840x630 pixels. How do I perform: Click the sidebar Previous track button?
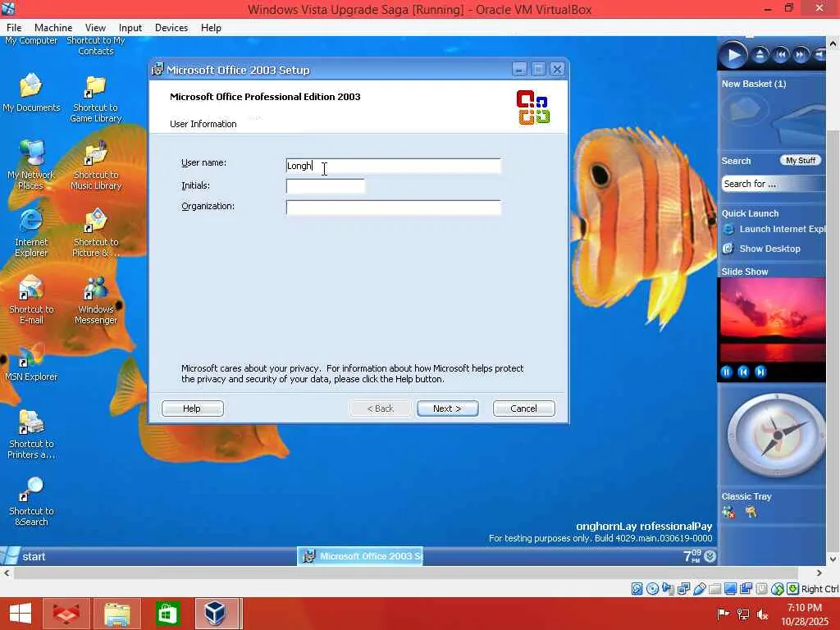781,54
